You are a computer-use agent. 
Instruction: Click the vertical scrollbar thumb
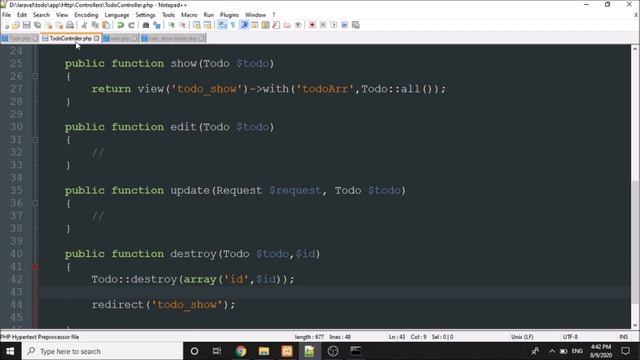[x=635, y=242]
